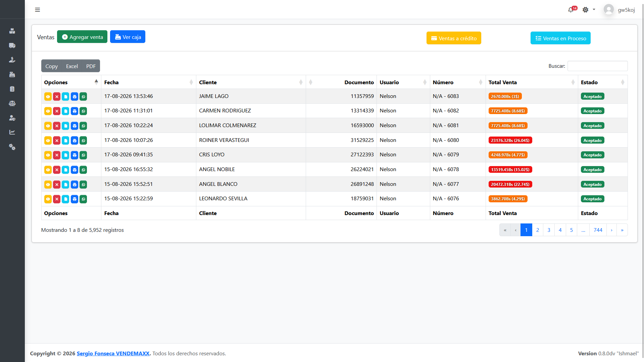The height and width of the screenshot is (362, 644).
Task: Open the balance scale sidebar icon
Action: 12,103
